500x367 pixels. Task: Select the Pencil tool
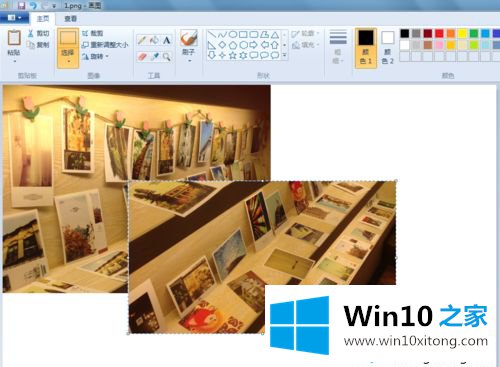pos(142,40)
